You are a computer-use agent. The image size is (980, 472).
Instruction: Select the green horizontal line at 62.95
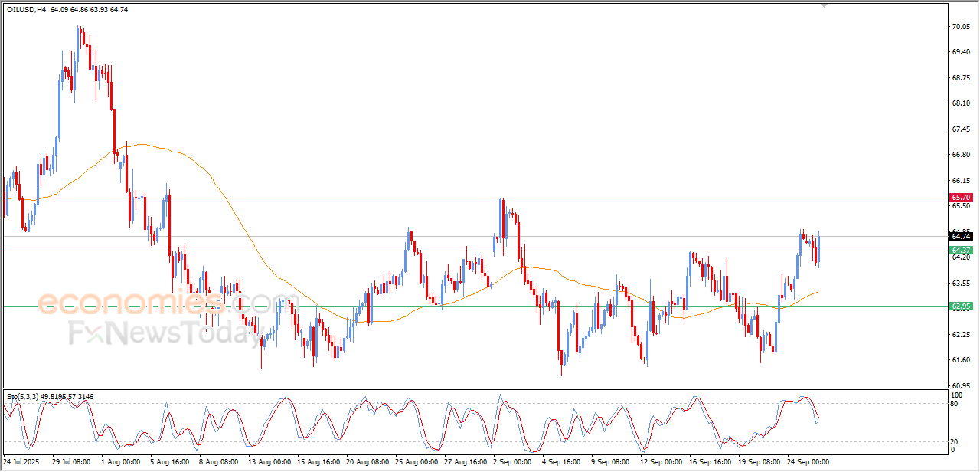(x=475, y=306)
